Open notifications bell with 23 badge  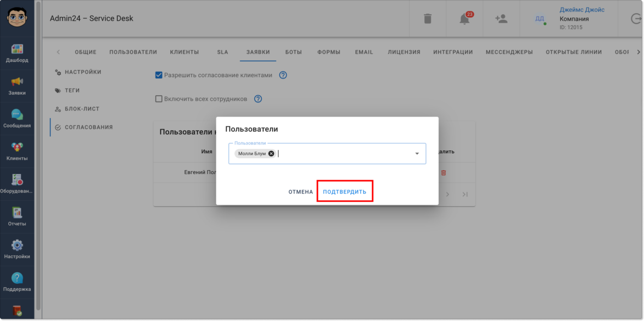(x=464, y=19)
